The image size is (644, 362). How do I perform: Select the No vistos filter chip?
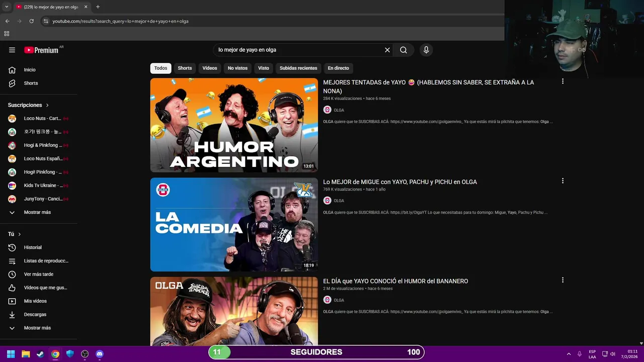(x=237, y=68)
